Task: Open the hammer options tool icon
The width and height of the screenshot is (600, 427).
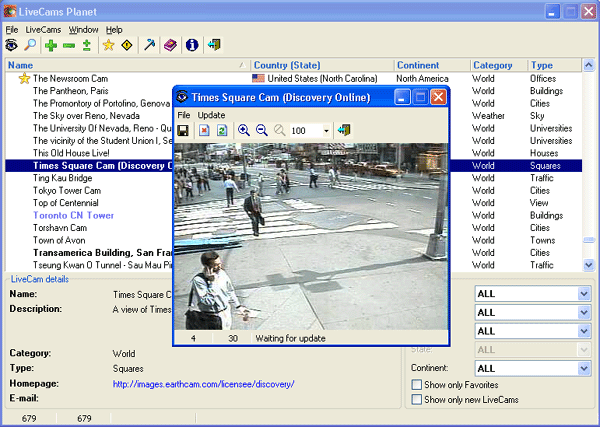Action: point(149,45)
